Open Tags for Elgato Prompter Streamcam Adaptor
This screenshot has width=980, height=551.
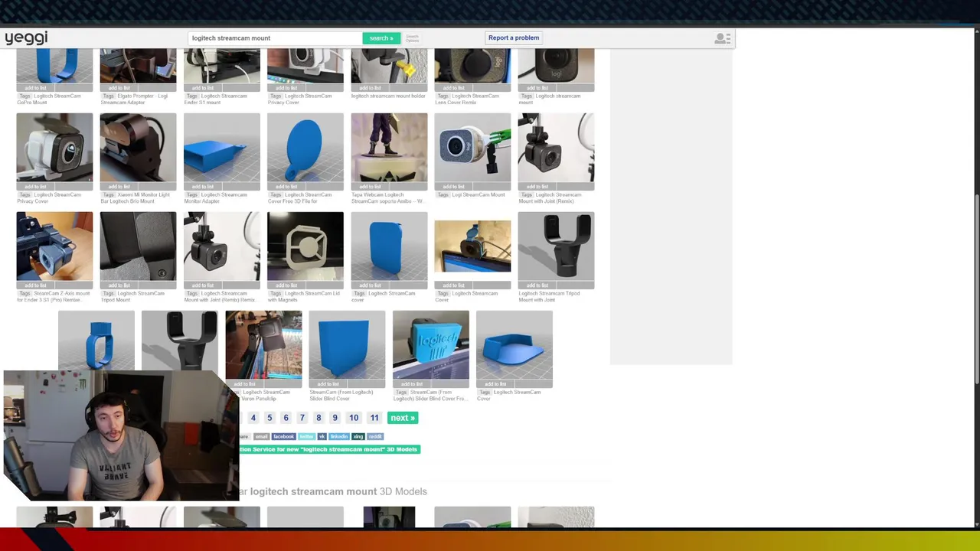point(108,96)
